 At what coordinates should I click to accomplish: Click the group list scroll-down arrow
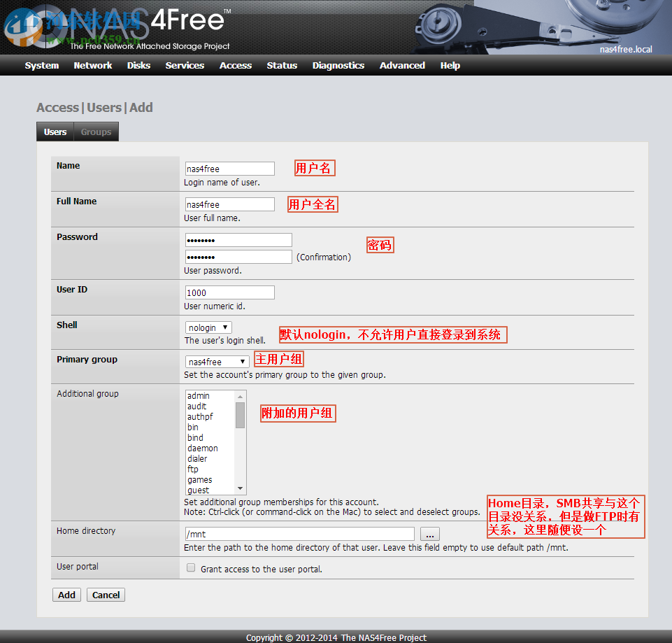coord(240,488)
